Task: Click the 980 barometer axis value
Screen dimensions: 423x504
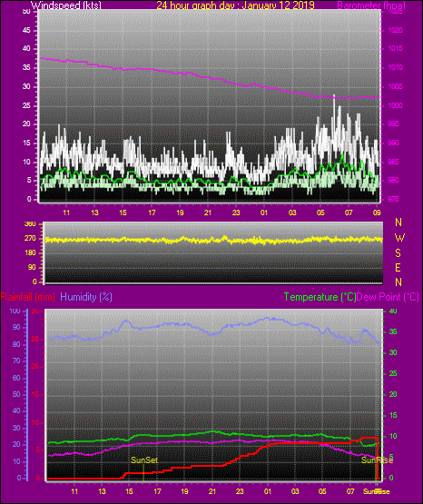Action: [x=394, y=180]
